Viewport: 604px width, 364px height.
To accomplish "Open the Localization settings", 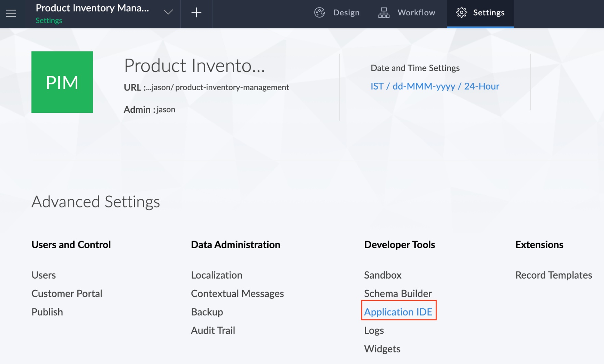I will [217, 275].
